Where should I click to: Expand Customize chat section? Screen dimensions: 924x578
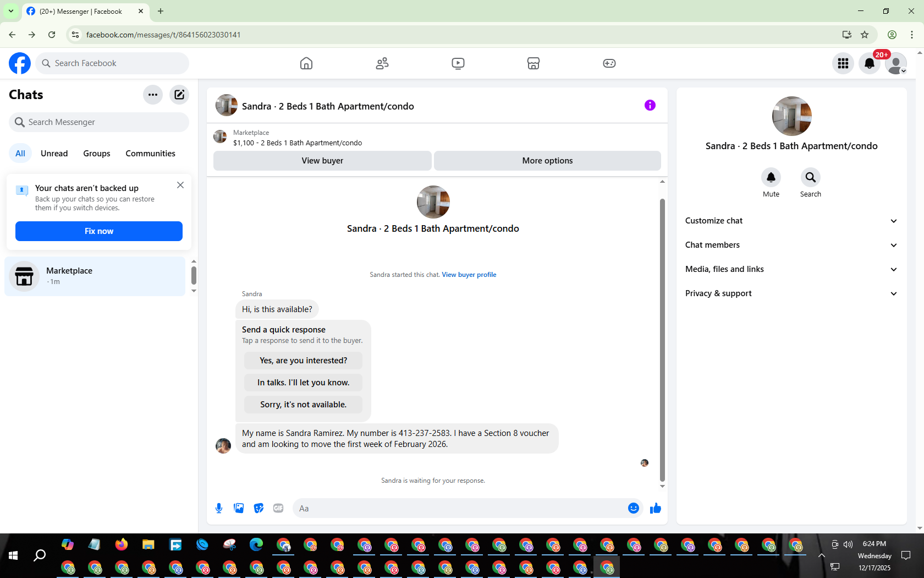coord(791,221)
